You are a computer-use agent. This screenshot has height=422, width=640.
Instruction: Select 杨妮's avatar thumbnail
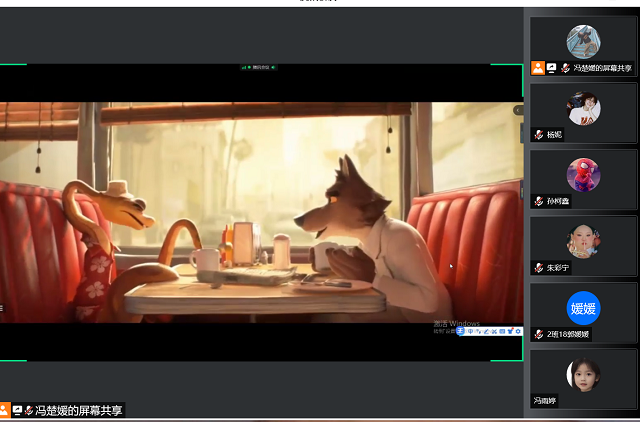tap(583, 107)
